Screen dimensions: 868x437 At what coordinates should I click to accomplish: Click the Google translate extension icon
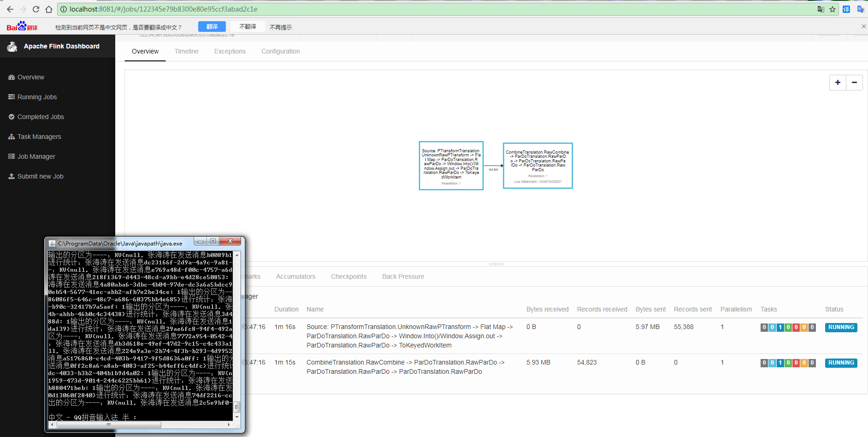pyautogui.click(x=860, y=9)
